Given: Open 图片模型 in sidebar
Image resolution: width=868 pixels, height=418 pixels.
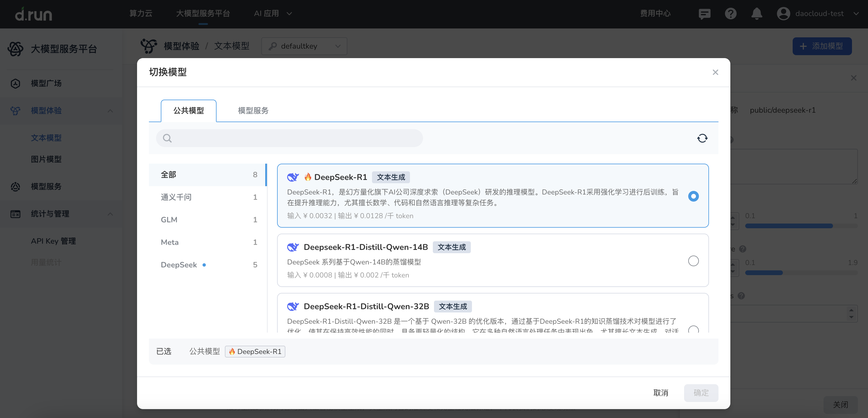Looking at the screenshot, I should click(46, 159).
